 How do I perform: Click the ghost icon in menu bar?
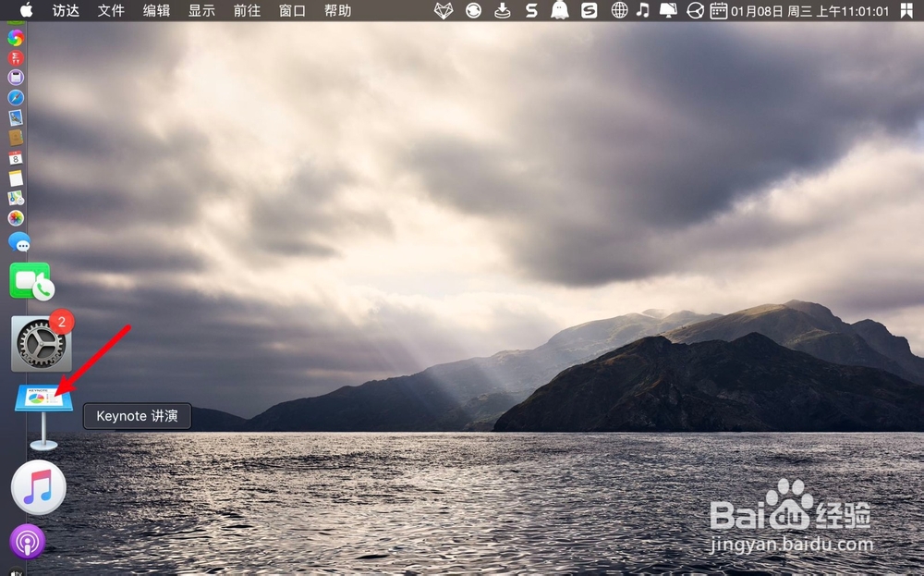[x=560, y=10]
